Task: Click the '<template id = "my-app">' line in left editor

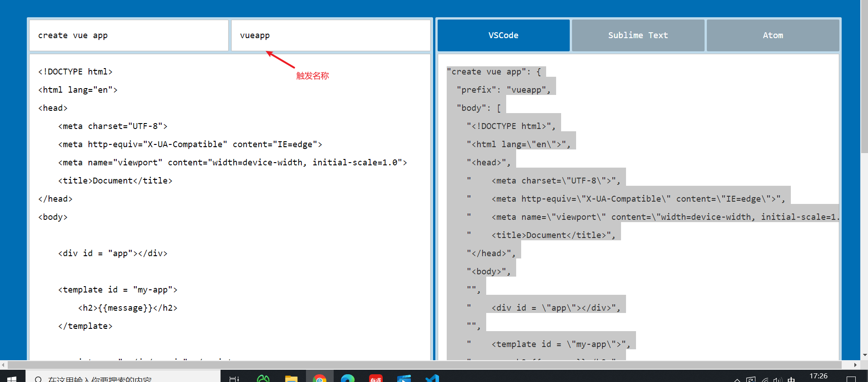Action: pyautogui.click(x=118, y=290)
